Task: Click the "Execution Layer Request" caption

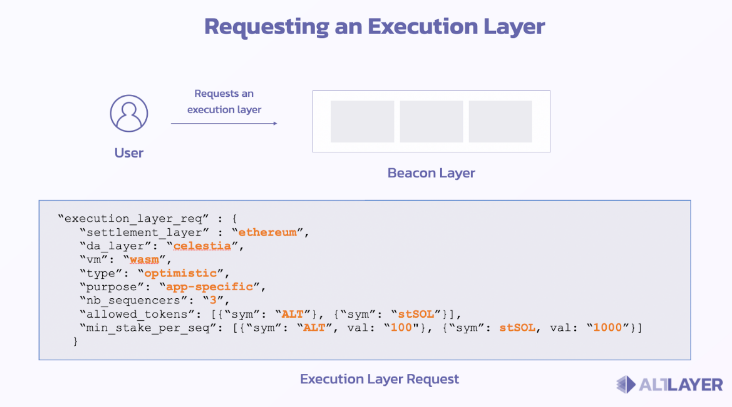Action: (x=379, y=379)
